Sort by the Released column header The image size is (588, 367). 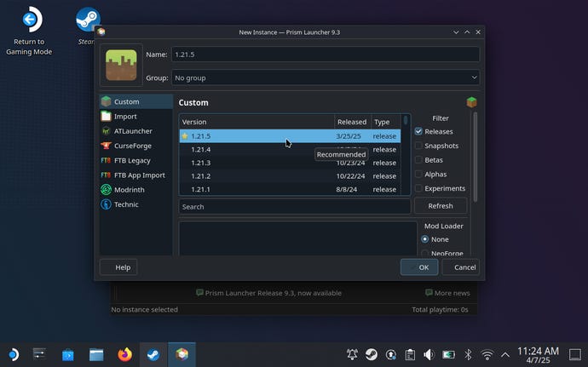click(353, 122)
